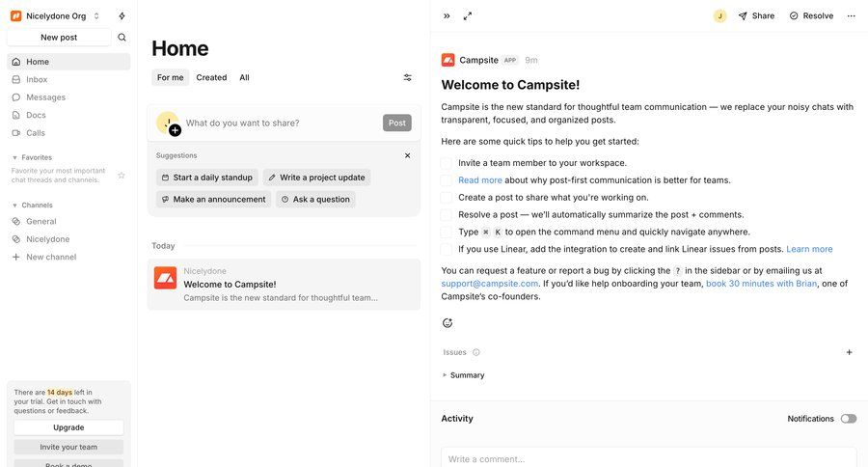Click the lightning bolt icon in sidebar
Image resolution: width=868 pixels, height=467 pixels.
pos(122,16)
